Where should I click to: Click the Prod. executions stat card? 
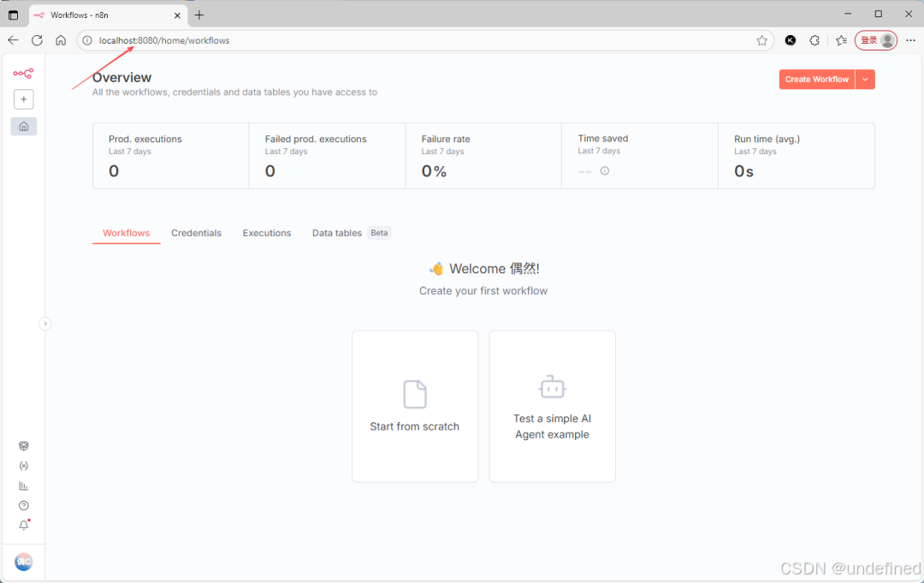coord(171,156)
